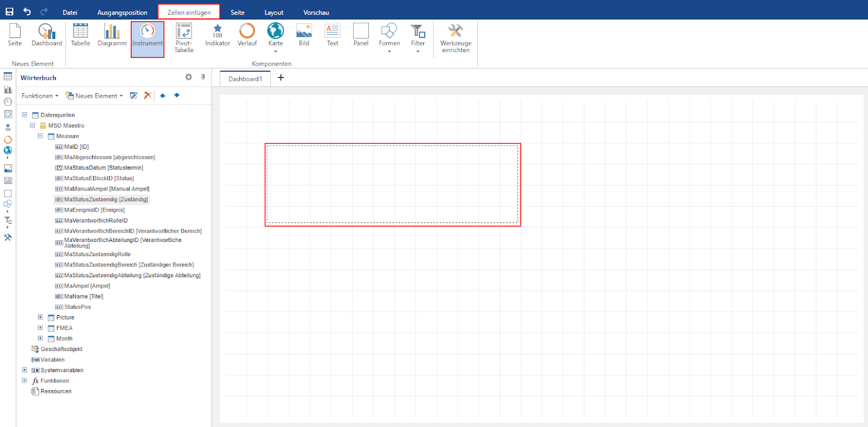Click tools icon in left sidebar
The width and height of the screenshot is (868, 427).
click(8, 237)
